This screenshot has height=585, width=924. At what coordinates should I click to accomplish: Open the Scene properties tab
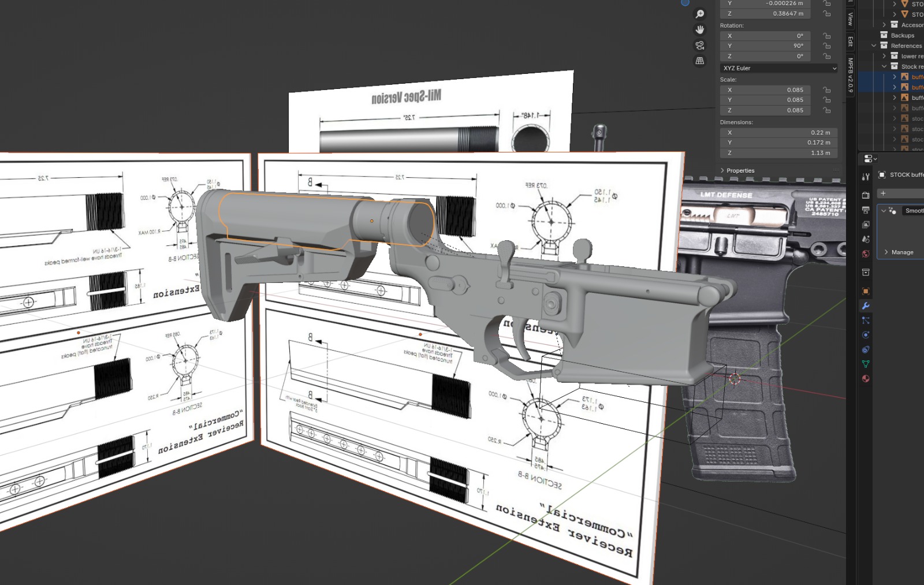pyautogui.click(x=866, y=239)
